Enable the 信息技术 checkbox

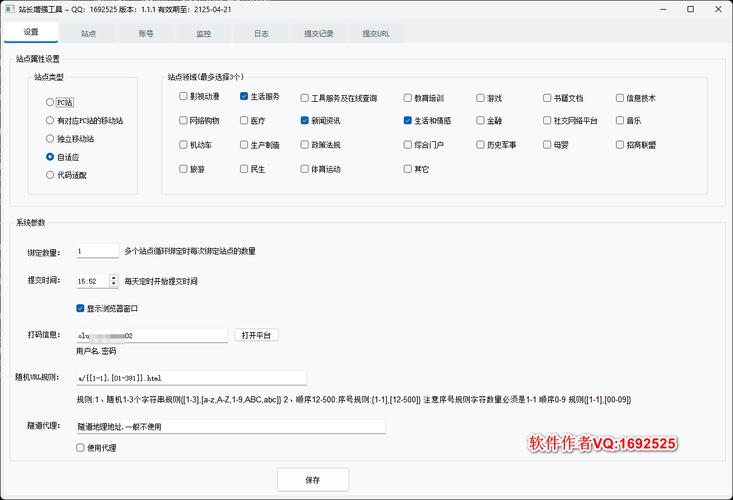tap(620, 98)
